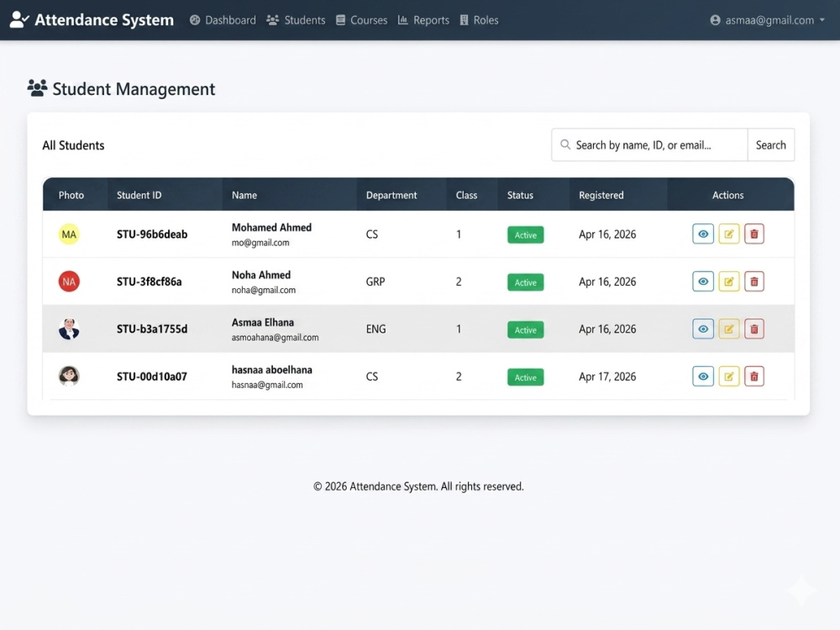Image resolution: width=840 pixels, height=630 pixels.
Task: Click the ENG department cell
Action: (x=376, y=329)
